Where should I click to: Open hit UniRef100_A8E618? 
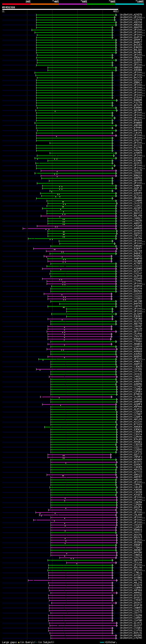[x=131, y=25]
